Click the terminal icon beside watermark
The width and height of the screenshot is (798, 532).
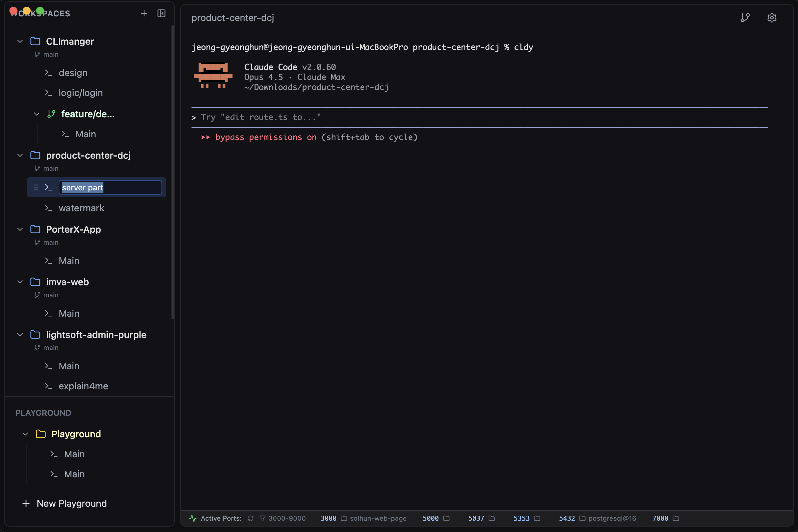(49, 208)
